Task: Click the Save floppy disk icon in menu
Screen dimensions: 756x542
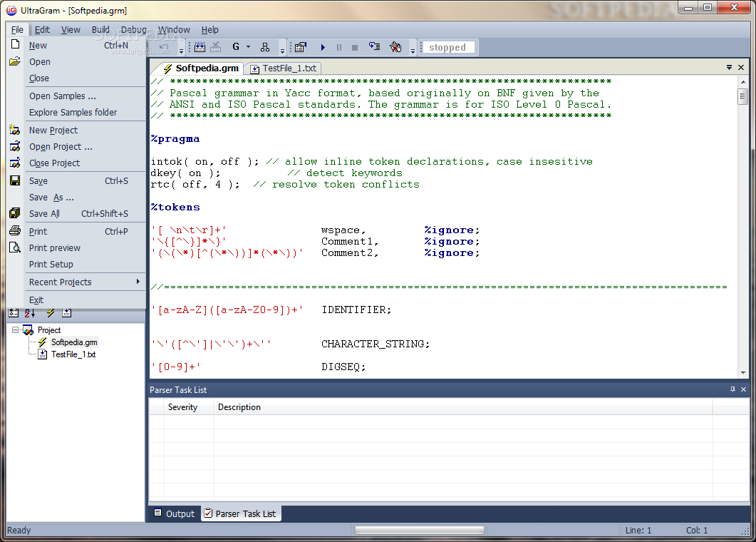Action: 15,180
